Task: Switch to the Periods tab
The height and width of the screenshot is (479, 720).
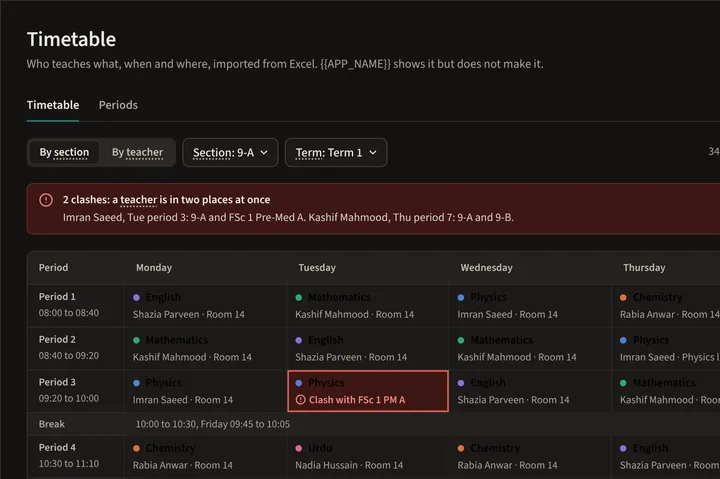Action: 118,105
